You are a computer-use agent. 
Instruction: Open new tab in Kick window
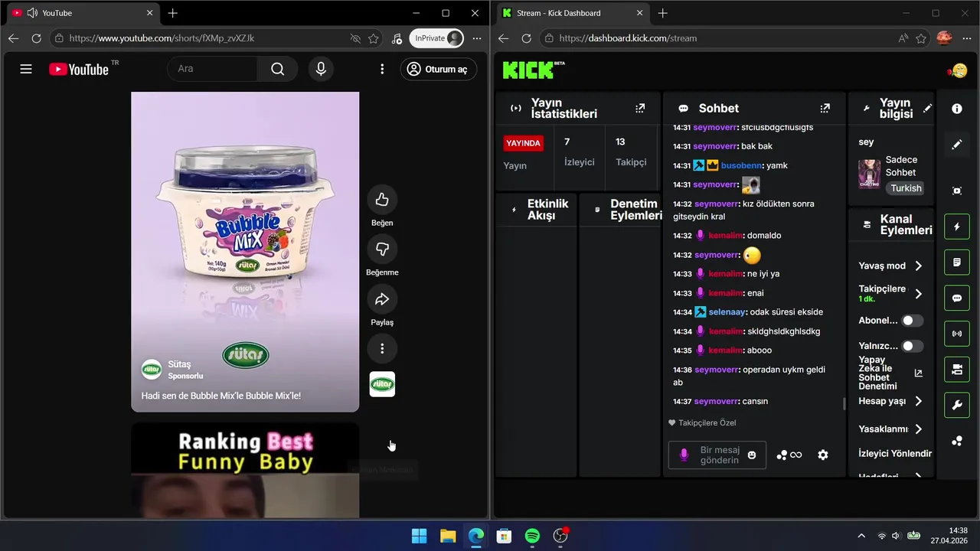pyautogui.click(x=663, y=13)
